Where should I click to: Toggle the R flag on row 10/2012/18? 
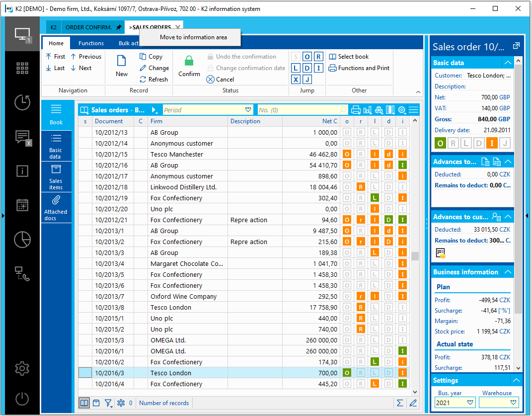pos(361,187)
